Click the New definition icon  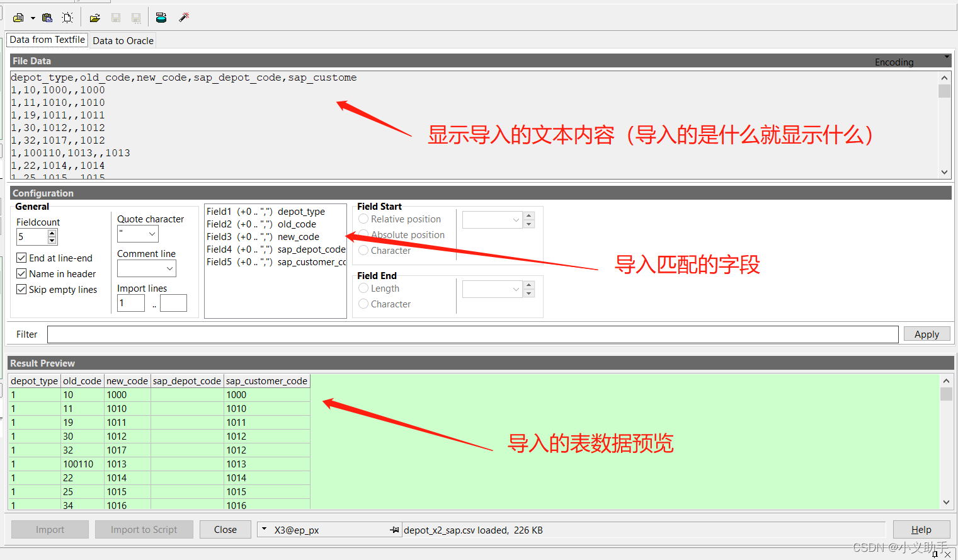pyautogui.click(x=67, y=18)
